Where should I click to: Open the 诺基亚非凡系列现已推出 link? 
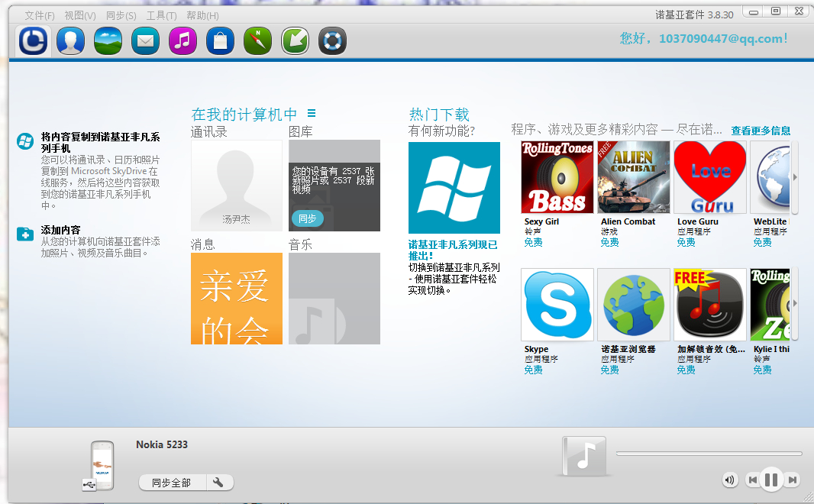(x=453, y=250)
